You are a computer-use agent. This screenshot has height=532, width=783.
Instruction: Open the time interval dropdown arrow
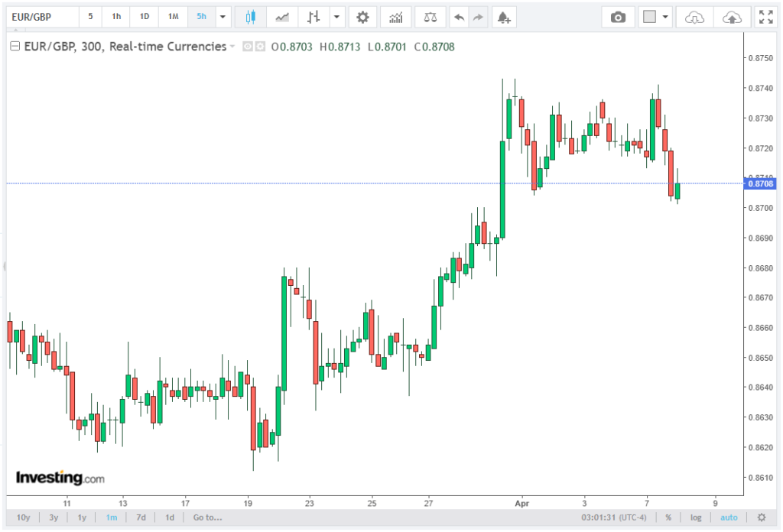(x=223, y=17)
